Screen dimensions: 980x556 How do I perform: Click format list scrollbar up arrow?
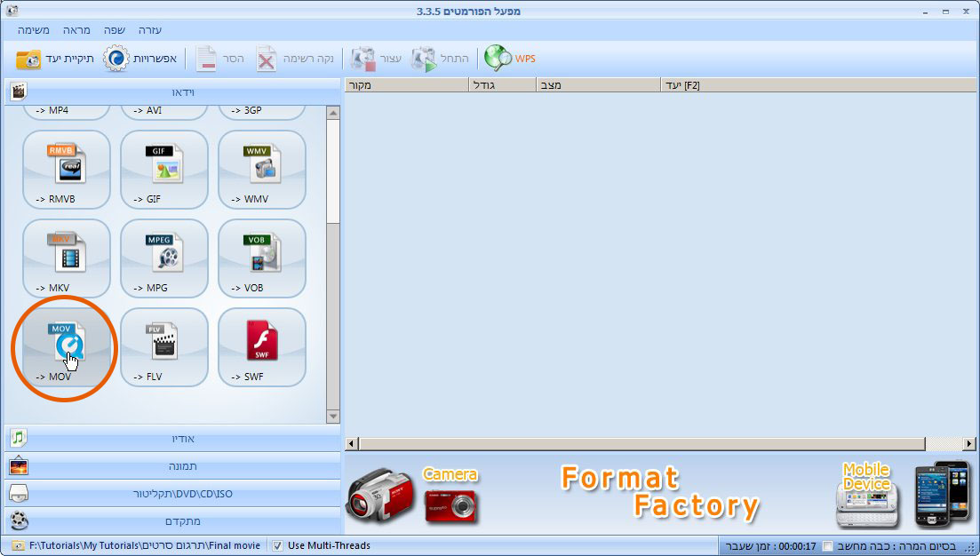tap(333, 113)
